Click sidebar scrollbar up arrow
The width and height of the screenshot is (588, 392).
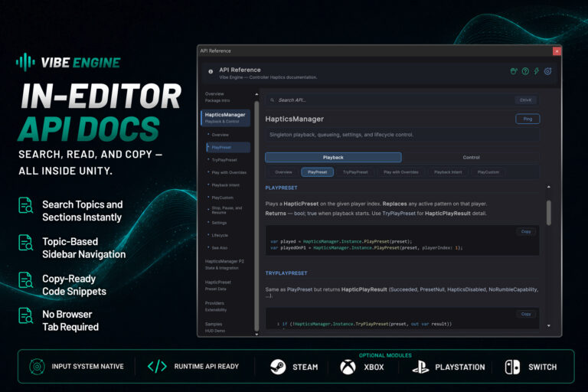click(256, 94)
